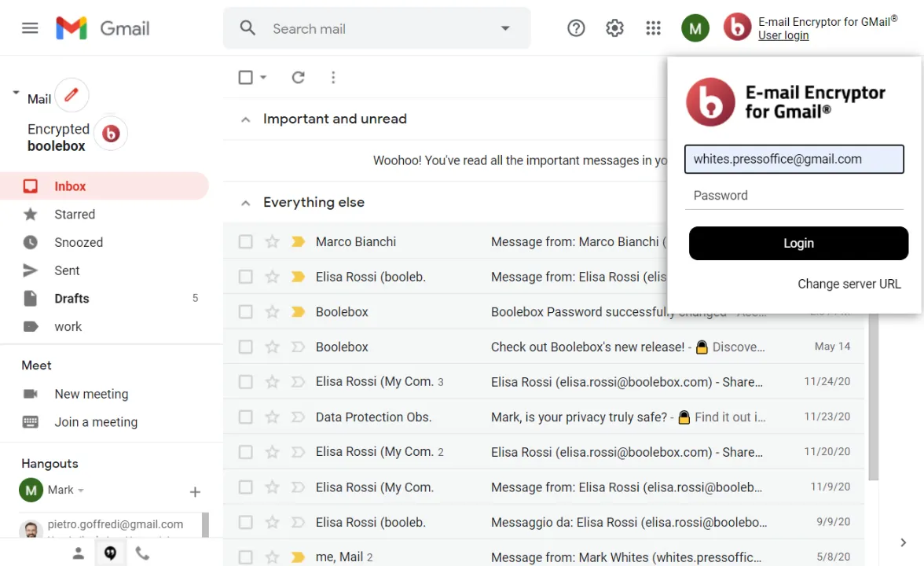This screenshot has height=566, width=924.
Task: Open the three-dot More options menu
Action: click(333, 77)
